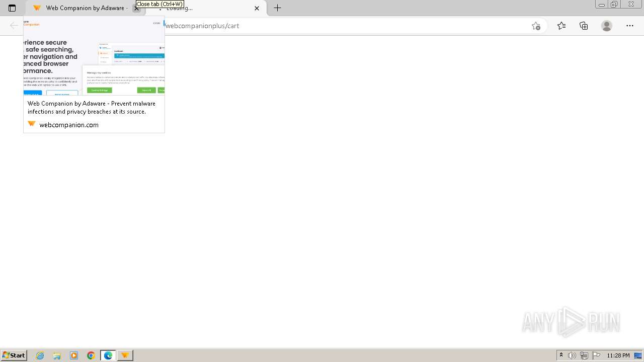644x362 pixels.
Task: Go back using the back arrow
Action: (x=14, y=26)
